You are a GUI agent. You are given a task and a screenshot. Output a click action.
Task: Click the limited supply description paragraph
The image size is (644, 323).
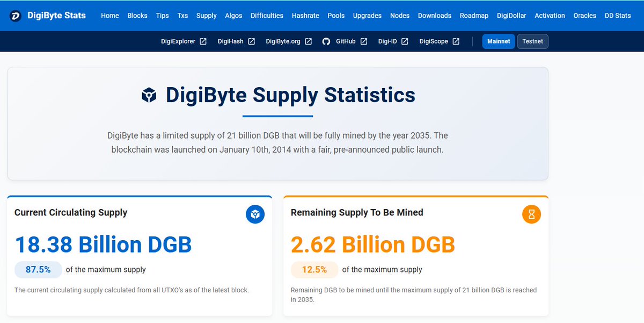277,142
